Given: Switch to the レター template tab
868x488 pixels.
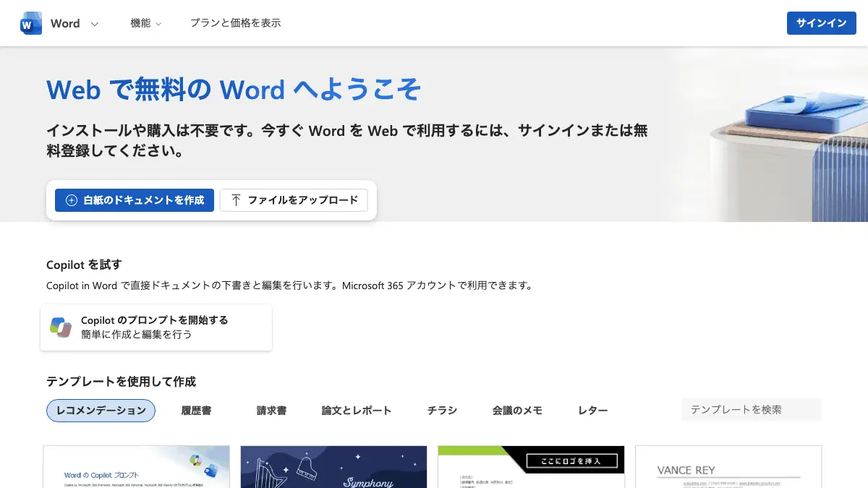Looking at the screenshot, I should pos(593,411).
